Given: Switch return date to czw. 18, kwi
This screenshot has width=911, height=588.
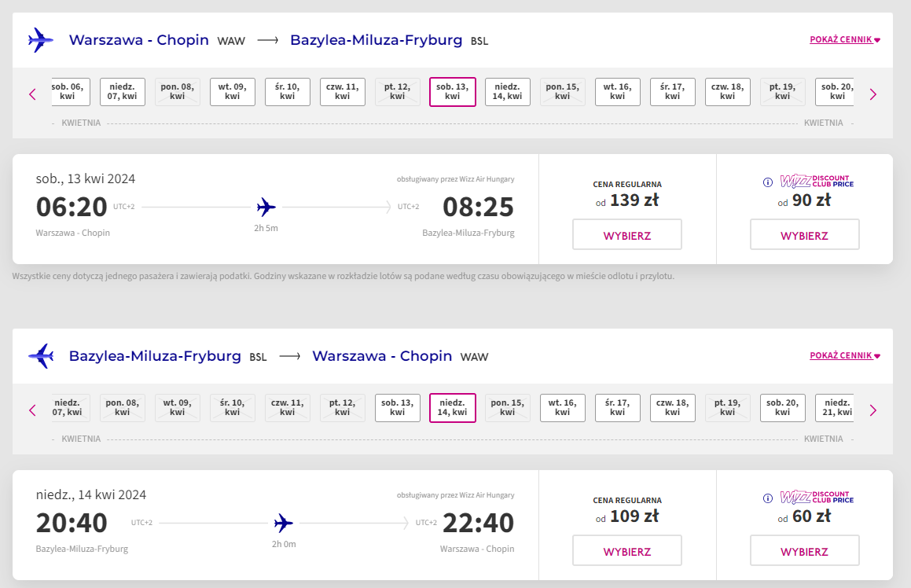Looking at the screenshot, I should [673, 408].
